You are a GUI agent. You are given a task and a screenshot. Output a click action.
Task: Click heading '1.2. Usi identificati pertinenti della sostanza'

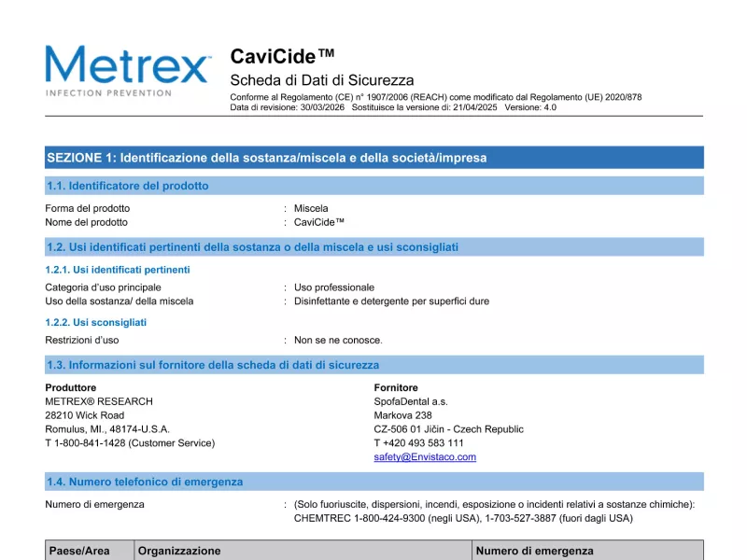pos(374,247)
